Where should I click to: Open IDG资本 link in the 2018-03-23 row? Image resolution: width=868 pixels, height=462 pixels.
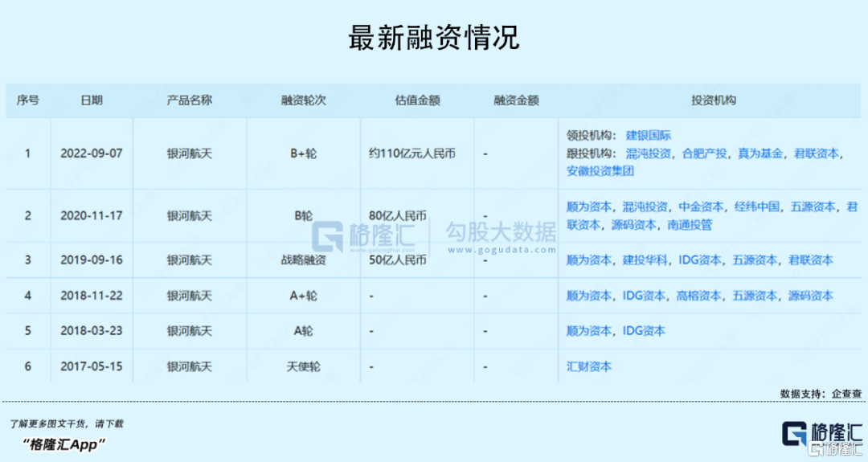coord(644,331)
